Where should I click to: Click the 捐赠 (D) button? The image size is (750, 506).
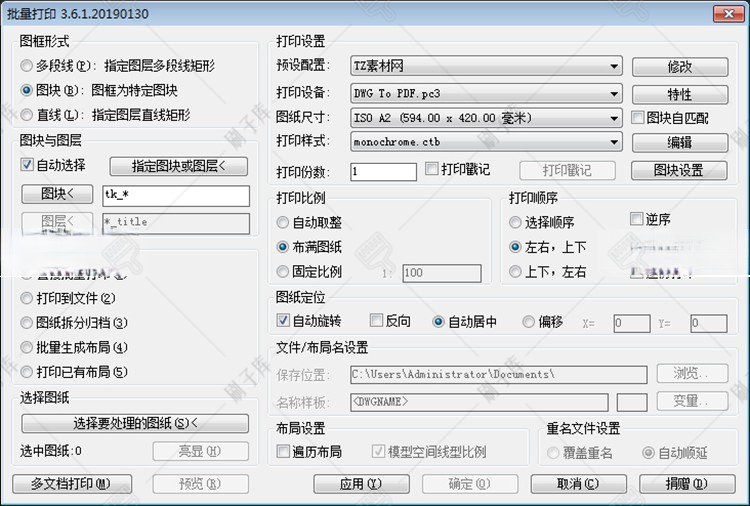tap(687, 484)
